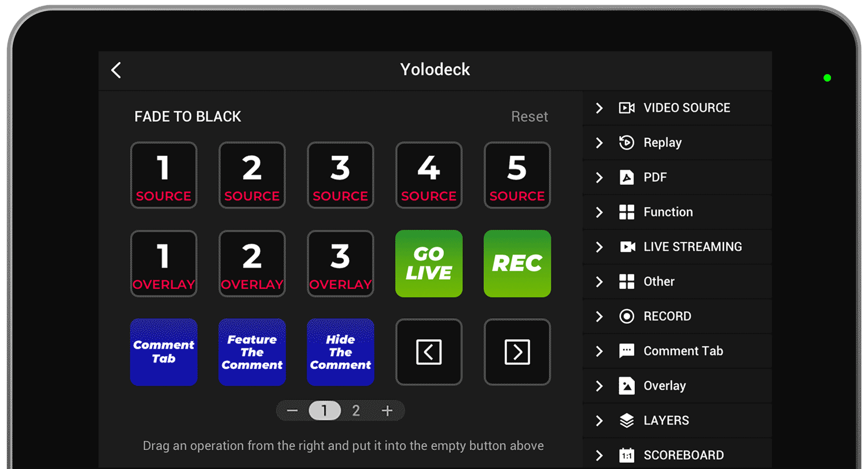Add a page with the plus button
The image size is (868, 469).
point(388,411)
